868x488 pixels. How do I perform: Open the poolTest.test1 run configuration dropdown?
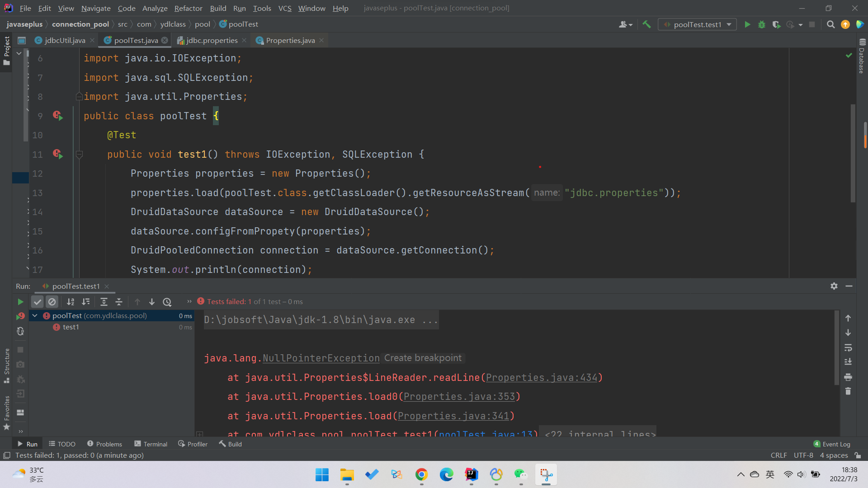[x=697, y=24]
